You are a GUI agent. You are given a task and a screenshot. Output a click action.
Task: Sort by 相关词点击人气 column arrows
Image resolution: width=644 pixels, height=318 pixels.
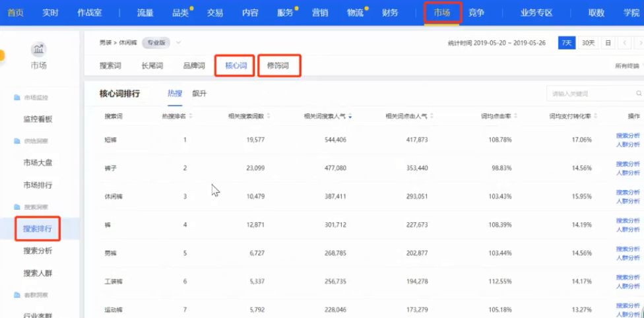[432, 116]
